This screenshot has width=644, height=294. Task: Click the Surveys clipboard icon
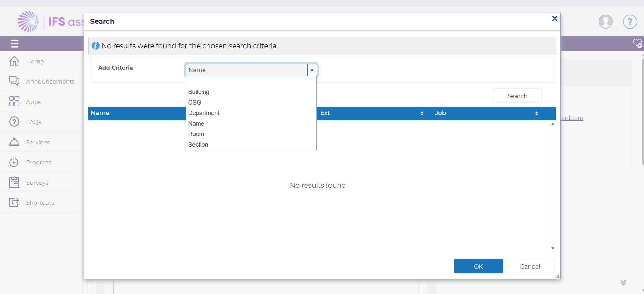coord(14,182)
